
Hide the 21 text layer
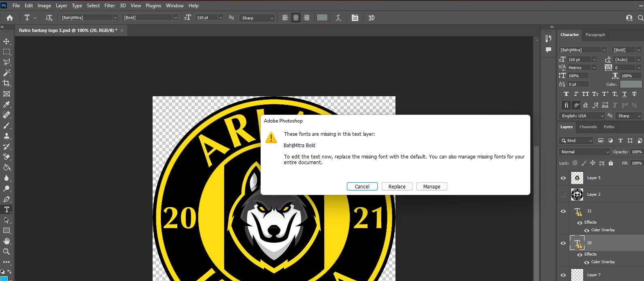point(563,211)
